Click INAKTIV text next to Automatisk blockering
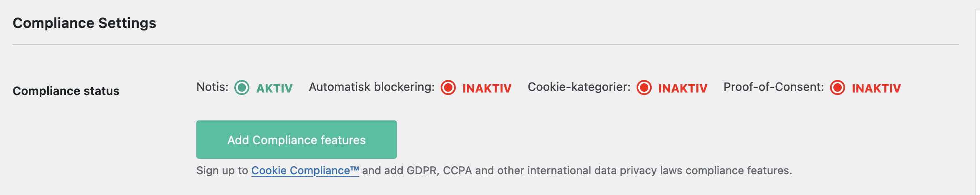The width and height of the screenshot is (980, 195). (x=487, y=88)
